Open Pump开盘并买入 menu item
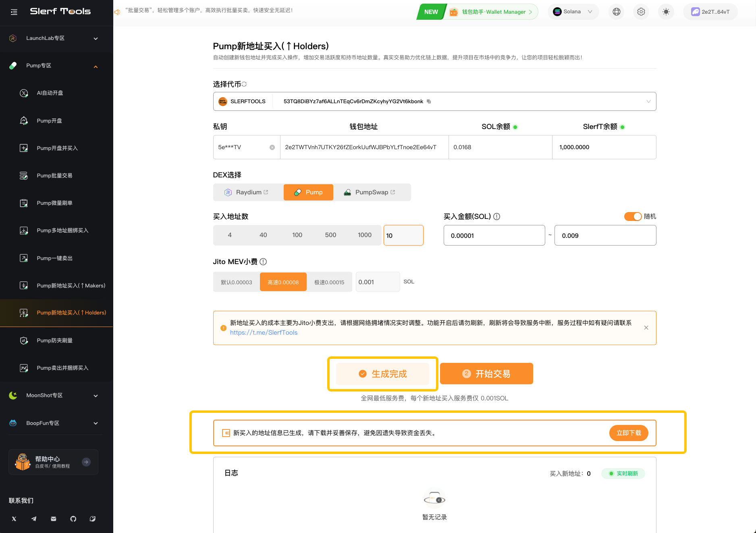Image resolution: width=756 pixels, height=533 pixels. pos(56,148)
